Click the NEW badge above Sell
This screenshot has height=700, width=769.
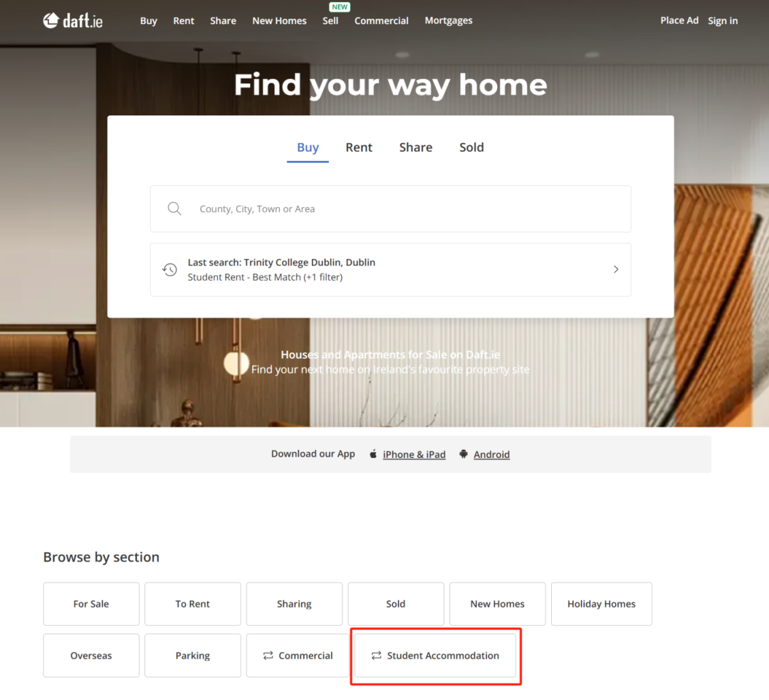[340, 7]
